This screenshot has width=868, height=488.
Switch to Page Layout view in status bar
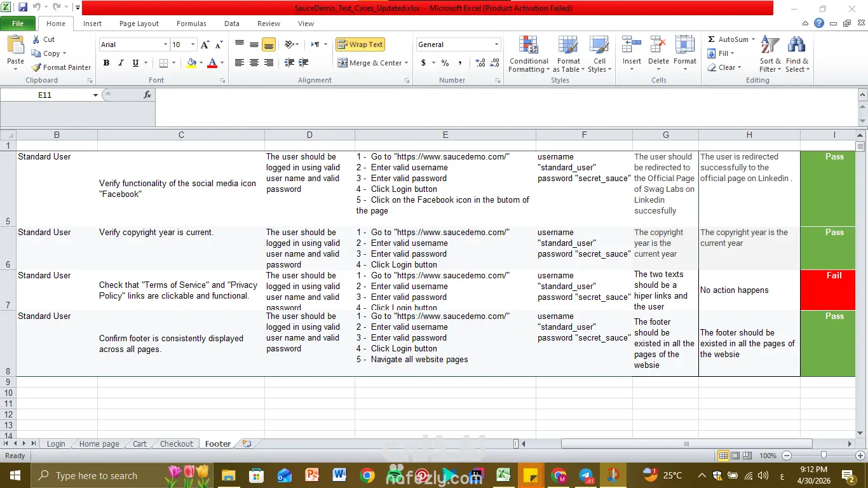click(x=735, y=456)
